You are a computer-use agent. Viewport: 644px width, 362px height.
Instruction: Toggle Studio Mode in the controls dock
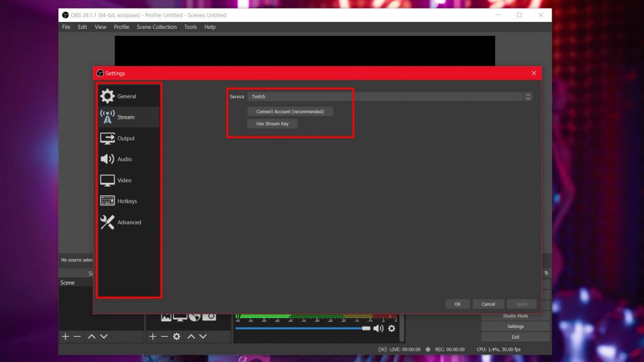click(x=516, y=316)
